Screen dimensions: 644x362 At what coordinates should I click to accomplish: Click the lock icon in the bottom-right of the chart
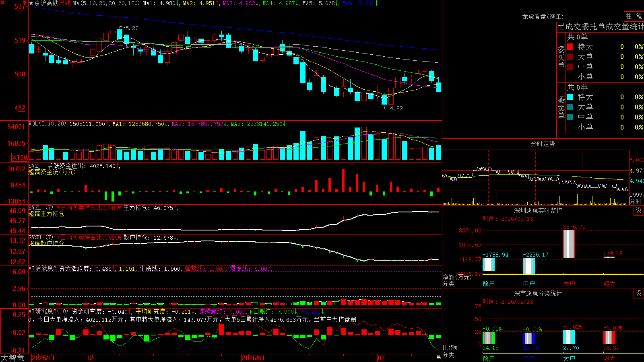[x=438, y=357]
